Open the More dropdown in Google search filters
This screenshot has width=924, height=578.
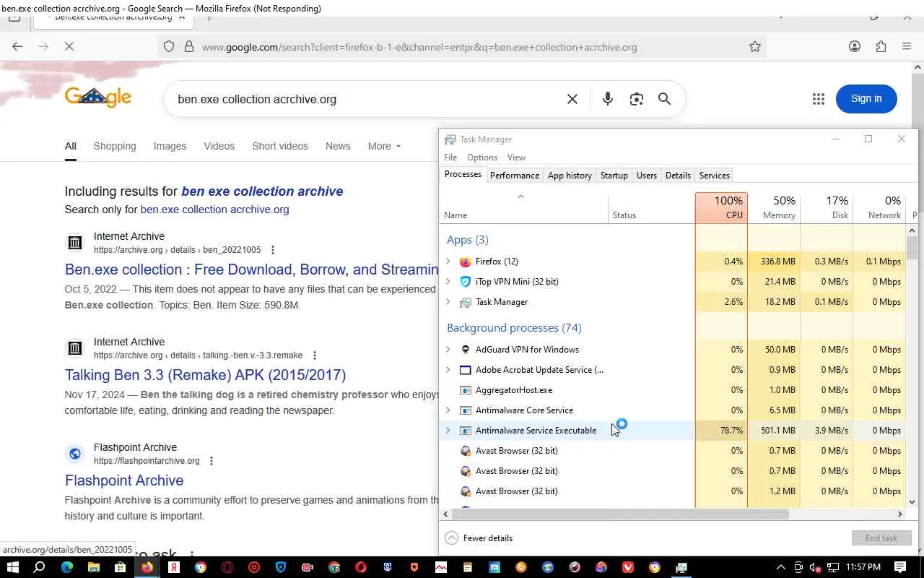[384, 146]
